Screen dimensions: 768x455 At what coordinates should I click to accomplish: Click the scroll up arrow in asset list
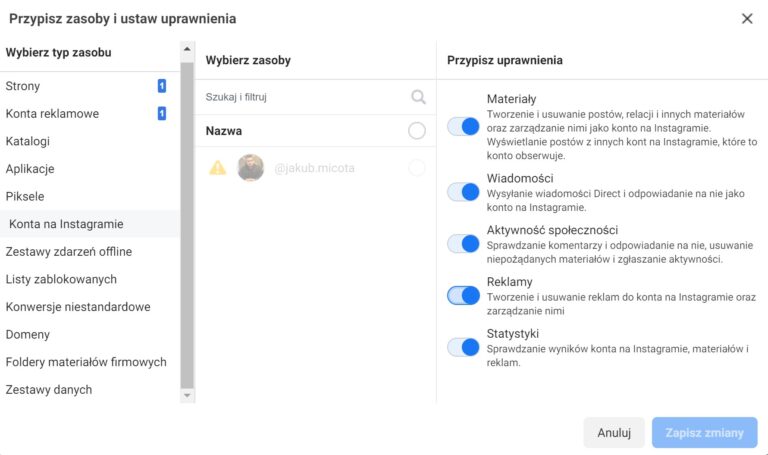[x=187, y=49]
